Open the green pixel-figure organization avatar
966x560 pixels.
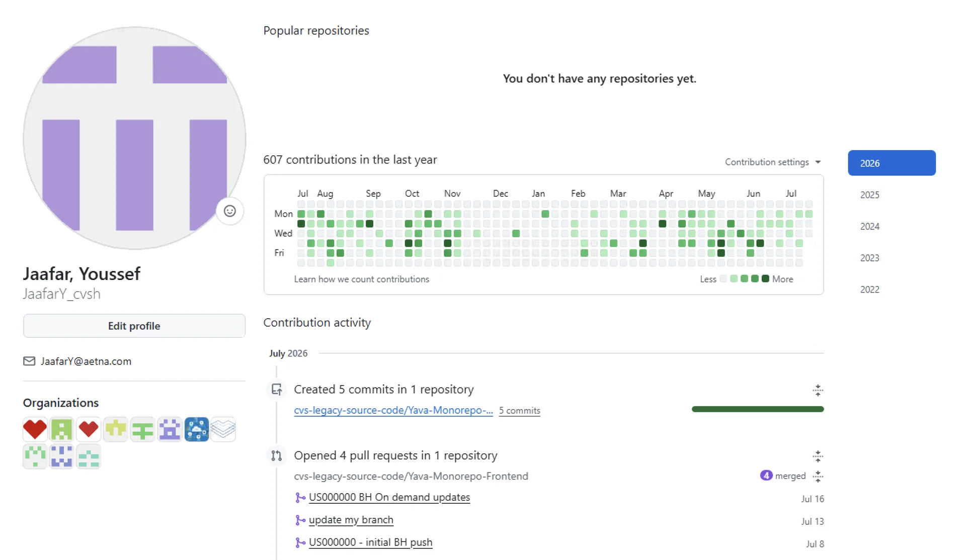coord(62,429)
